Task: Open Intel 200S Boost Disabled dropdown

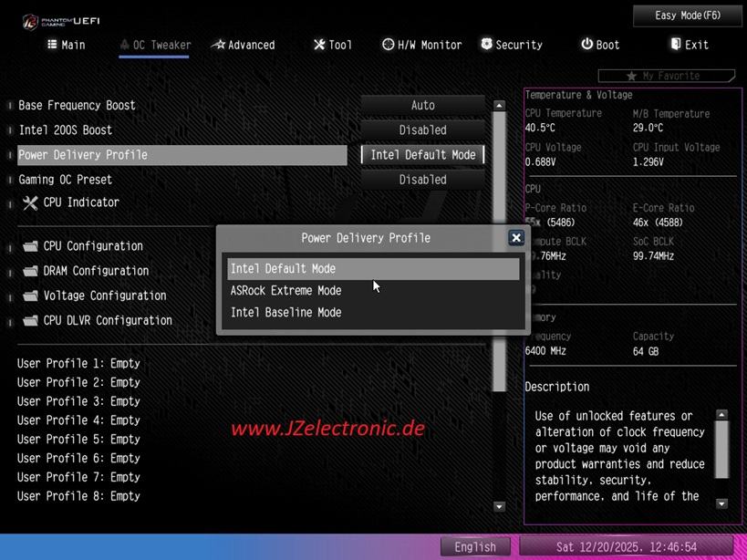Action: pyautogui.click(x=422, y=130)
